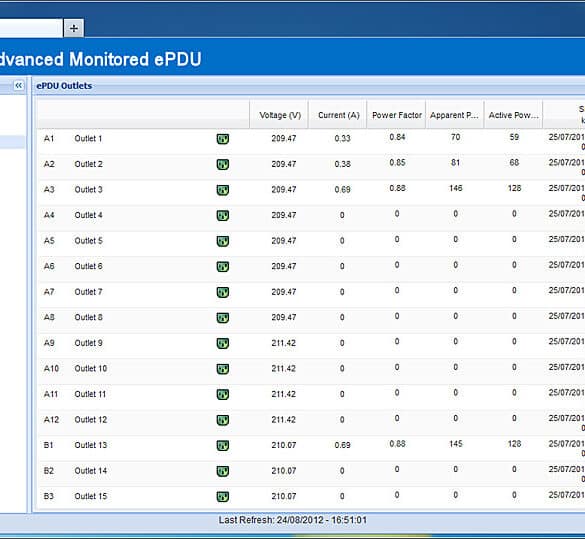Click the green outlet icon for Outlet 5
Image resolution: width=585 pixels, height=539 pixels.
tap(223, 241)
